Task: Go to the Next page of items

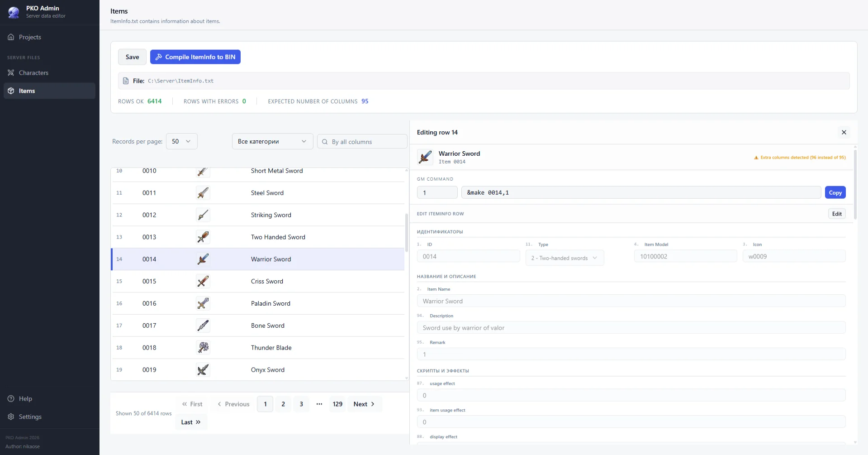Action: click(364, 404)
